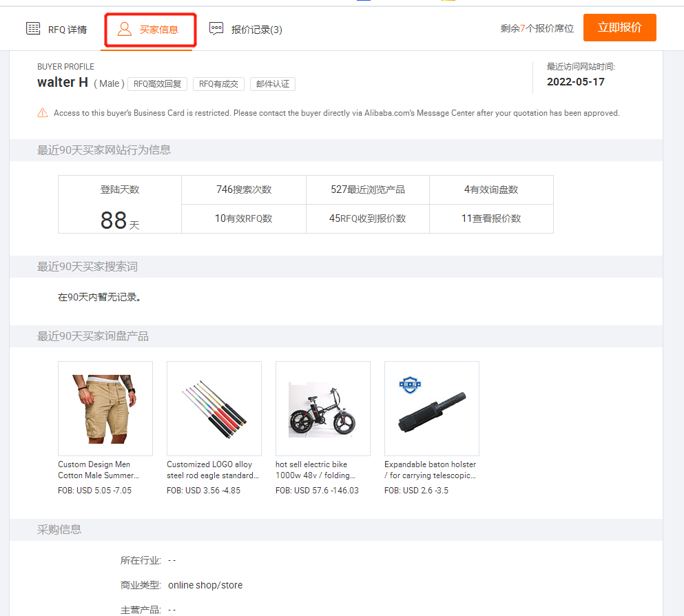Click last visit date 2022-05-17
Screen dimensions: 684x616
pyautogui.click(x=576, y=81)
